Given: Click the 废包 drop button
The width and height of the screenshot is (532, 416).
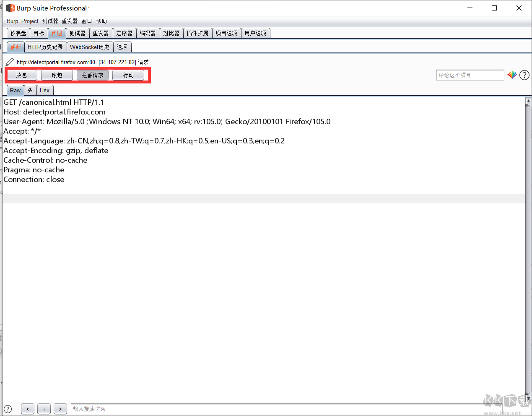Looking at the screenshot, I should [57, 75].
